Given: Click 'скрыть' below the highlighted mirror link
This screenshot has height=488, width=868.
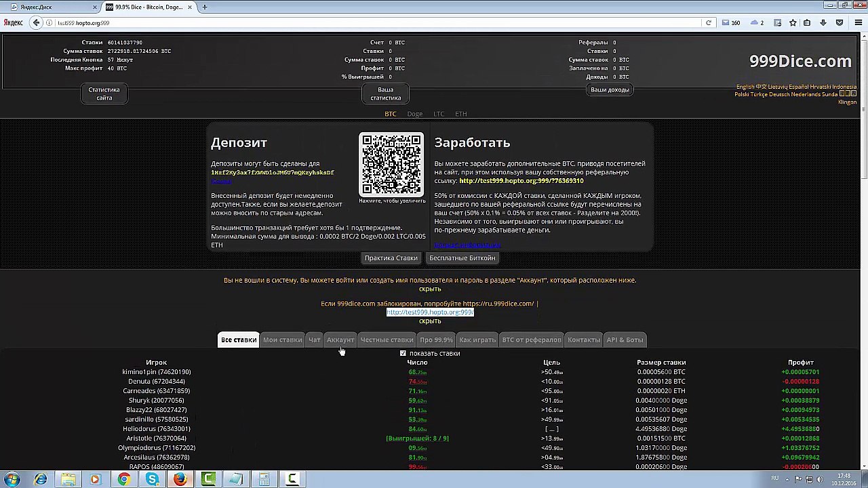Looking at the screenshot, I should (x=430, y=321).
